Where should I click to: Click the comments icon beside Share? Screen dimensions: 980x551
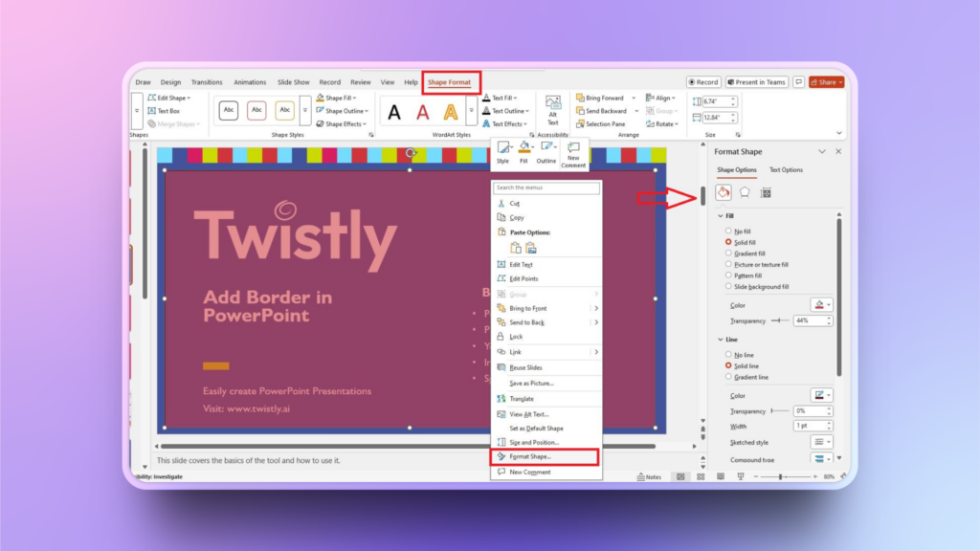799,82
